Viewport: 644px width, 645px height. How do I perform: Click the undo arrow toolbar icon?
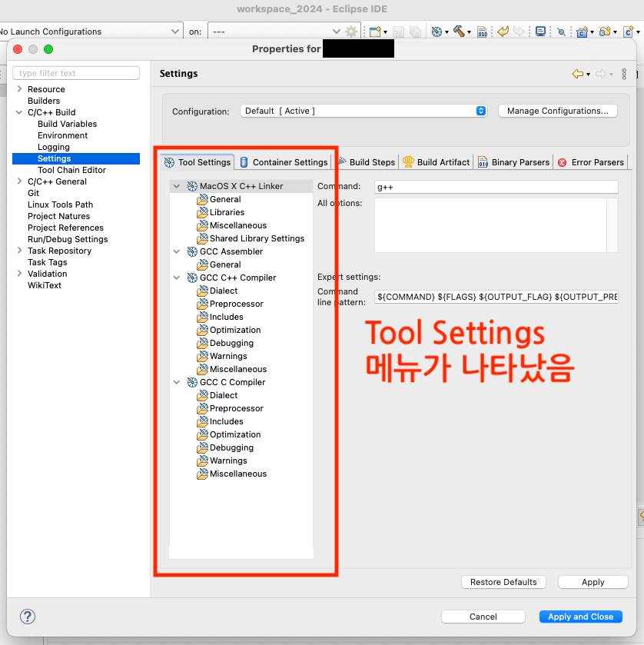click(503, 32)
